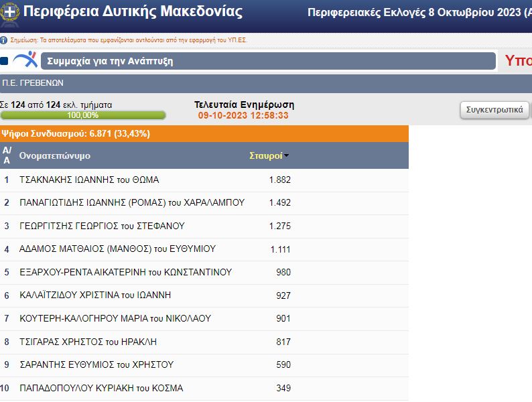Click the blue square marker before the party logo
532x402 pixels.
click(x=4, y=61)
